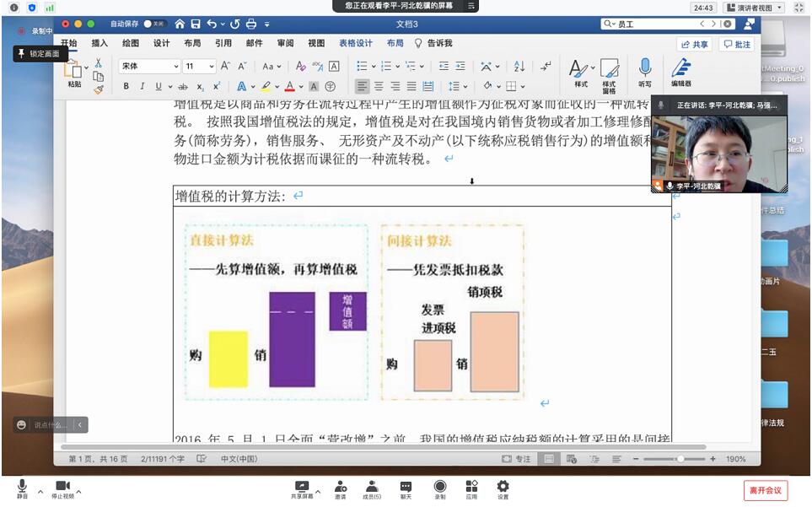Click the 批注 Comments button
Screen dimensions: 812x507
737,45
